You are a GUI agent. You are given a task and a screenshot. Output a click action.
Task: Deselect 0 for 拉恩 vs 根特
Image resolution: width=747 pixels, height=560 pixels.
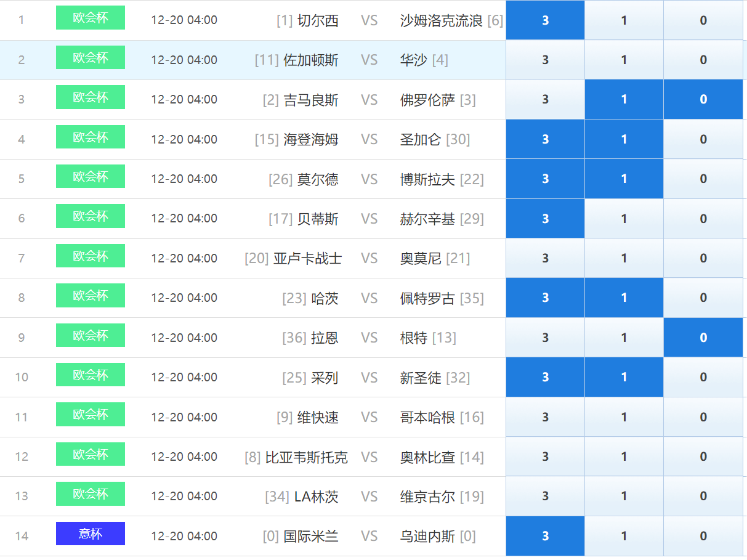(703, 338)
